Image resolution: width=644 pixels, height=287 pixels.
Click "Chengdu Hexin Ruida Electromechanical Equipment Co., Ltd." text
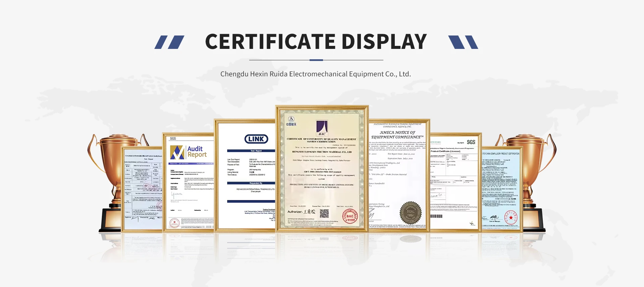pyautogui.click(x=316, y=74)
